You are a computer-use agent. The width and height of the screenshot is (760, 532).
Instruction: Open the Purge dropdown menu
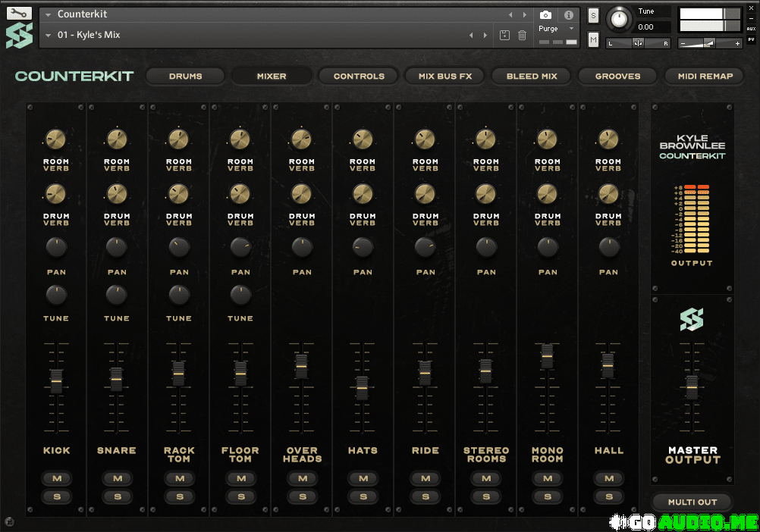tap(552, 29)
